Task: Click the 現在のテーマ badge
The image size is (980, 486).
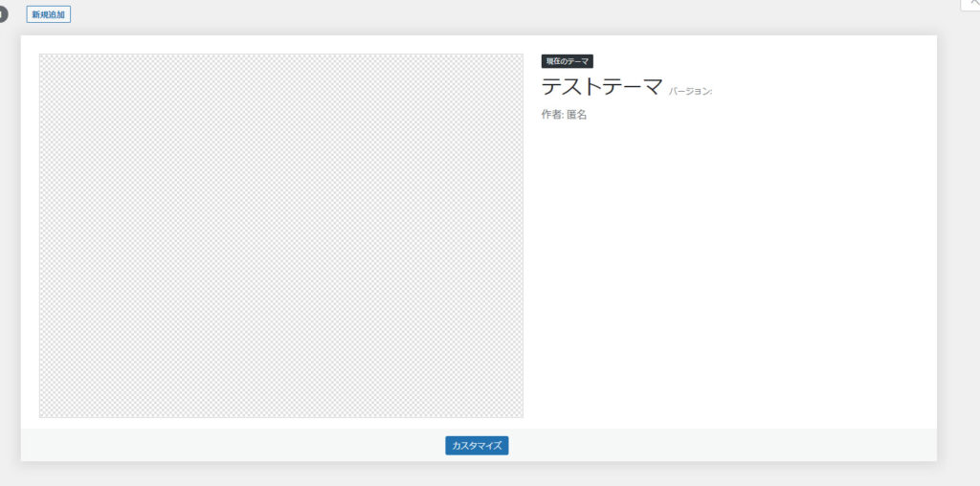Action: [x=568, y=61]
